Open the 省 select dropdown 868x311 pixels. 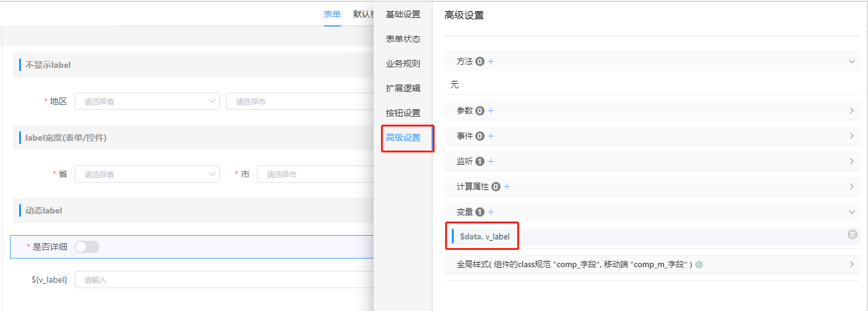(147, 175)
